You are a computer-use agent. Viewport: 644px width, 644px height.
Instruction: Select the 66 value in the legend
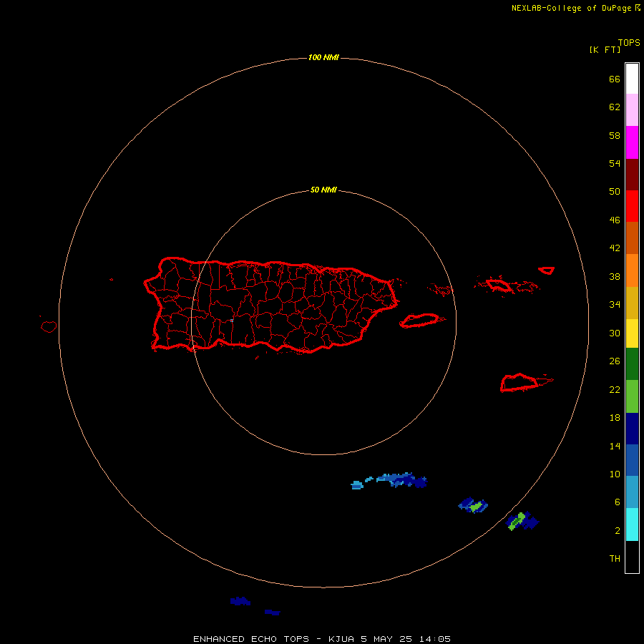(615, 79)
